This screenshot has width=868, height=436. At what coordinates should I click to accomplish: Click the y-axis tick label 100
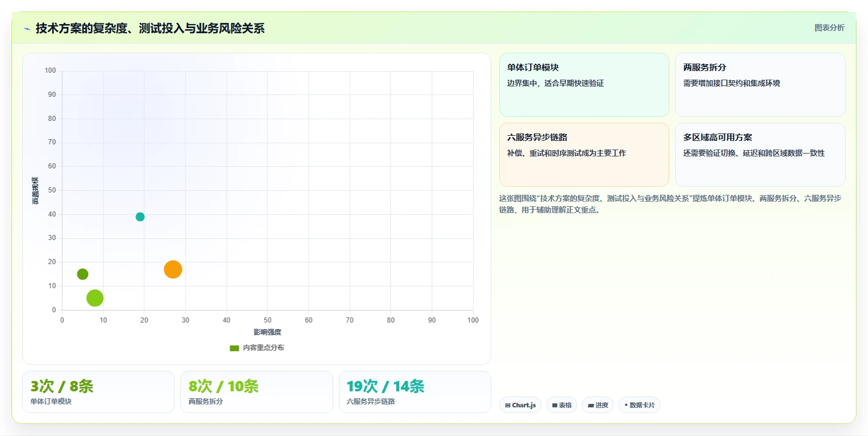tap(50, 70)
